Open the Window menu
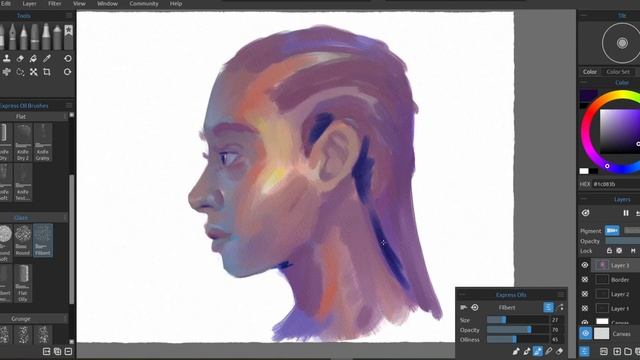The image size is (640, 360). 107,4
